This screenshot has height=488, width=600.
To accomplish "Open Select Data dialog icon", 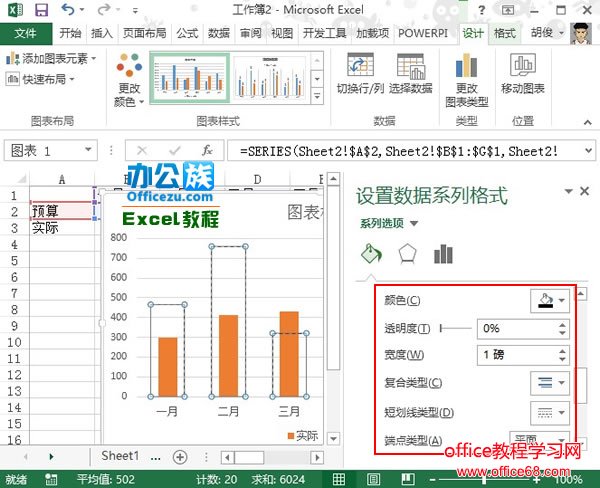I will pyautogui.click(x=411, y=66).
